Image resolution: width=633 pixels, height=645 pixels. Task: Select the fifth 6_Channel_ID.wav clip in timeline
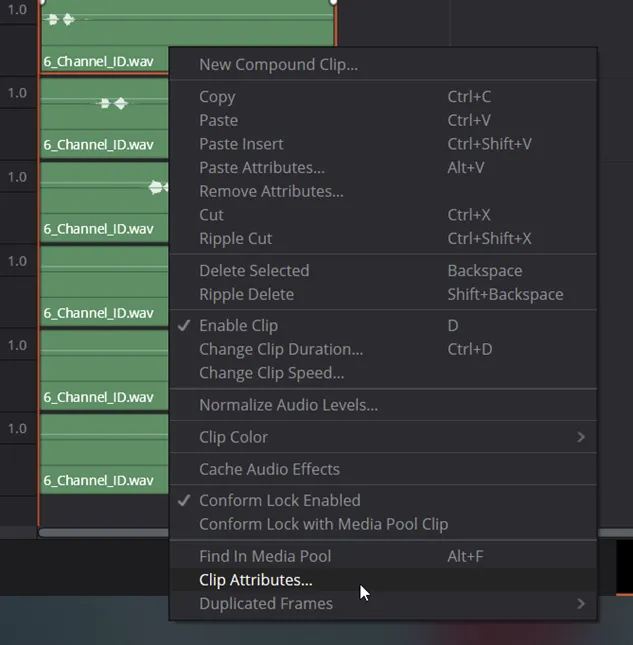click(x=104, y=371)
